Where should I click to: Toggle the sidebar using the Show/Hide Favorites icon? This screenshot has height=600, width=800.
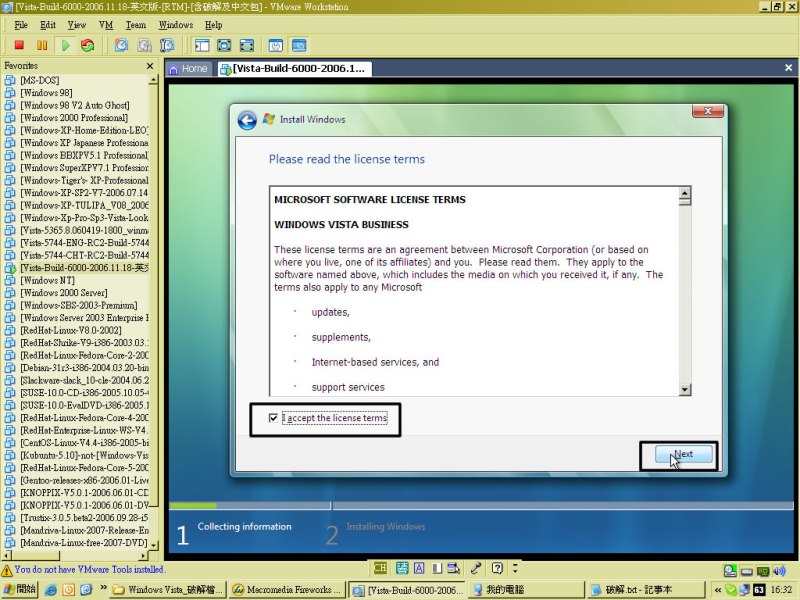202,45
